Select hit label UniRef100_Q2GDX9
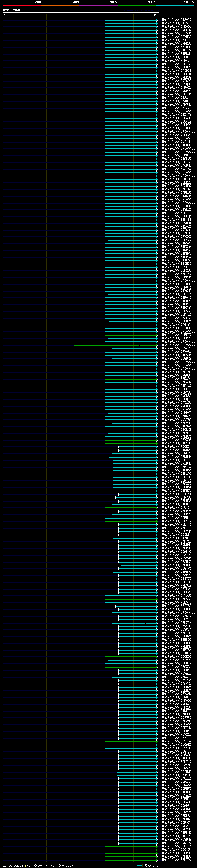This screenshot has height=868, width=197. (176, 358)
